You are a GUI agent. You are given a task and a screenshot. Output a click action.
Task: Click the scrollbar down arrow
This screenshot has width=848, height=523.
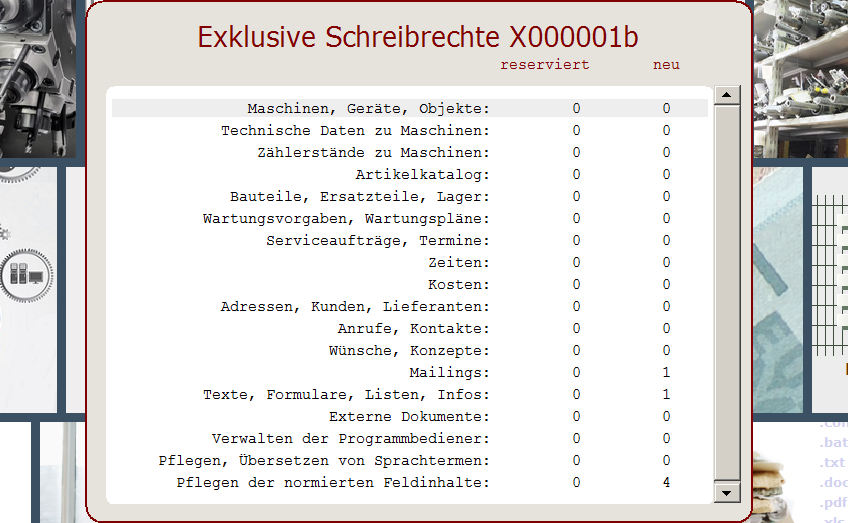click(x=727, y=493)
